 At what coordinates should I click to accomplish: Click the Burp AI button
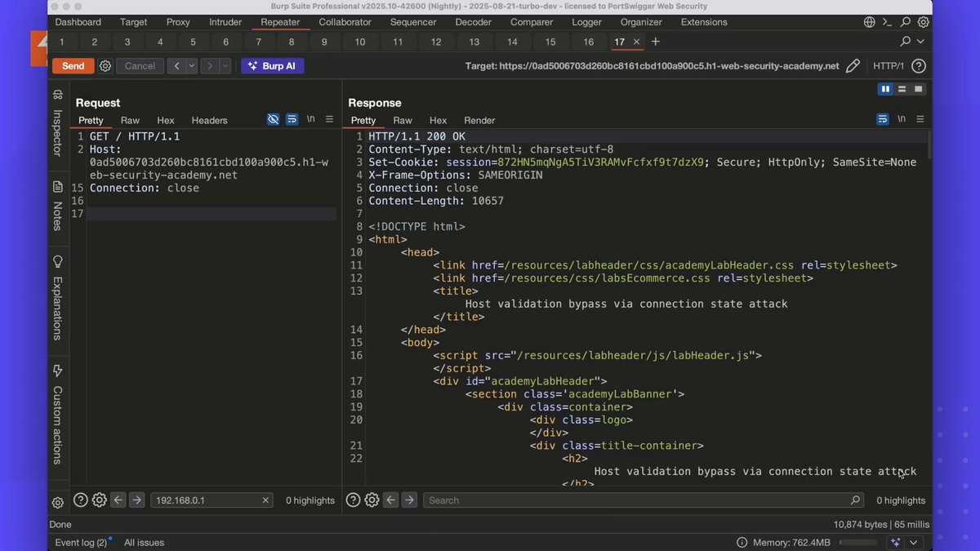pos(273,66)
